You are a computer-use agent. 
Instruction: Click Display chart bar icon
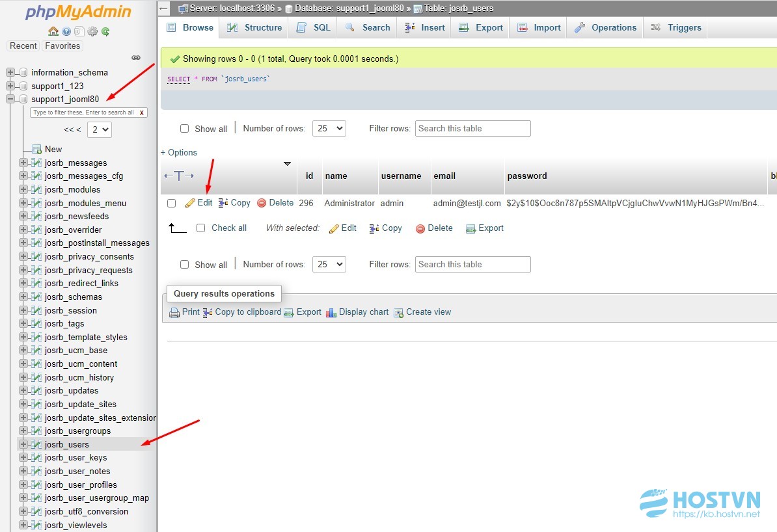click(x=331, y=313)
